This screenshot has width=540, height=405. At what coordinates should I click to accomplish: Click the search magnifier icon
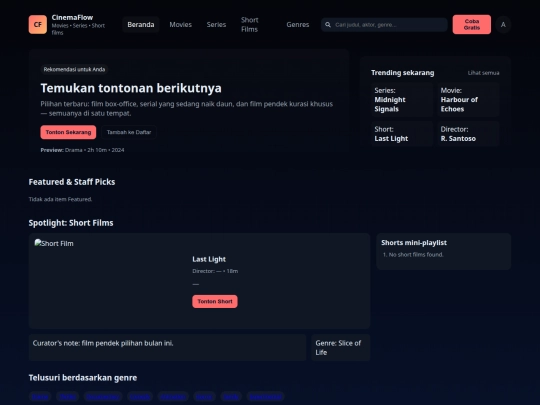tap(328, 25)
